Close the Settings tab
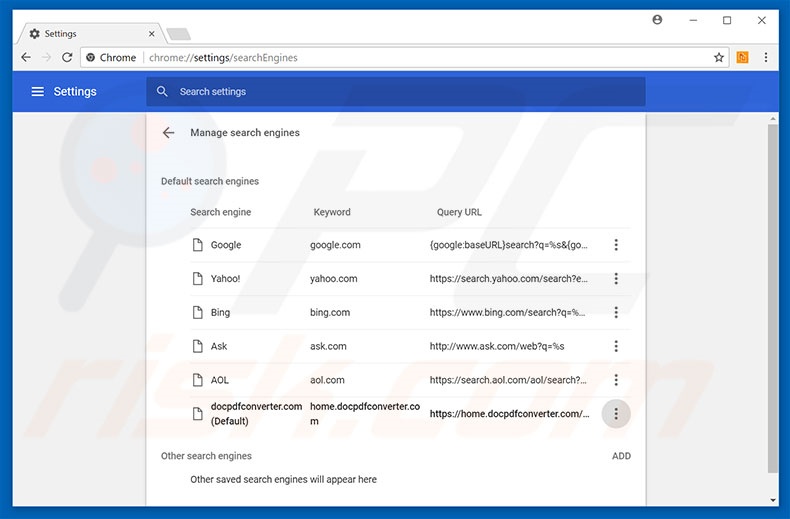This screenshot has height=519, width=790. [x=151, y=34]
